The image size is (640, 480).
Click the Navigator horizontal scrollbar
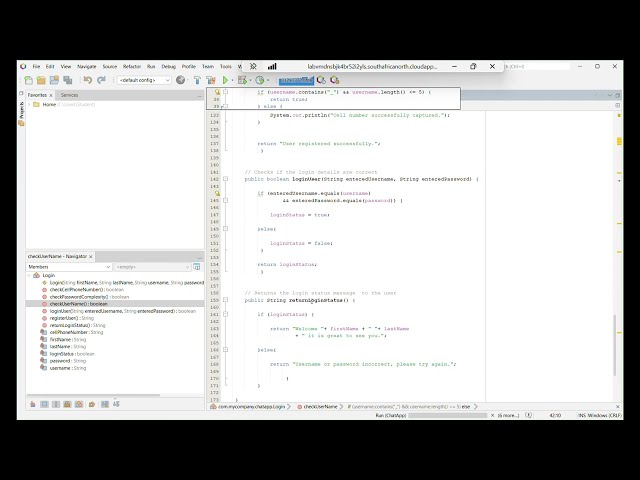click(93, 395)
